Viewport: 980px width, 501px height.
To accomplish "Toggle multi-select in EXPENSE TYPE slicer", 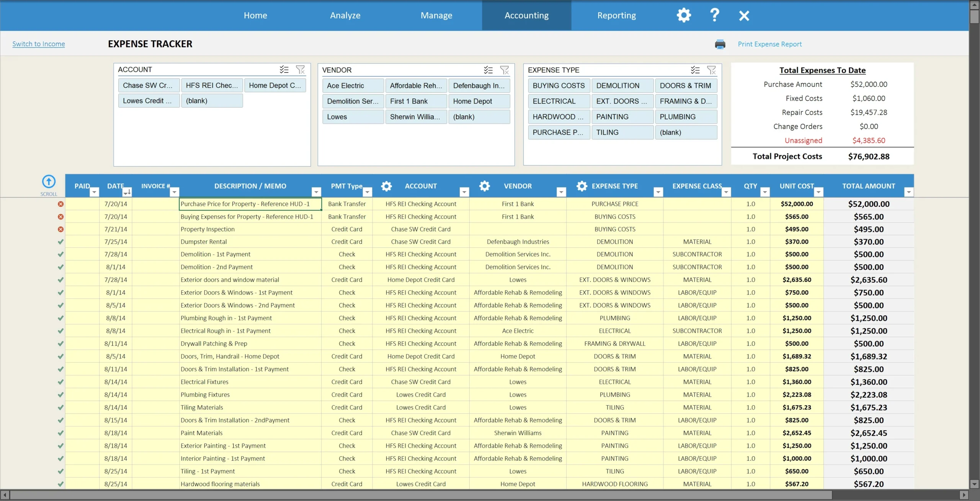I will pyautogui.click(x=695, y=70).
